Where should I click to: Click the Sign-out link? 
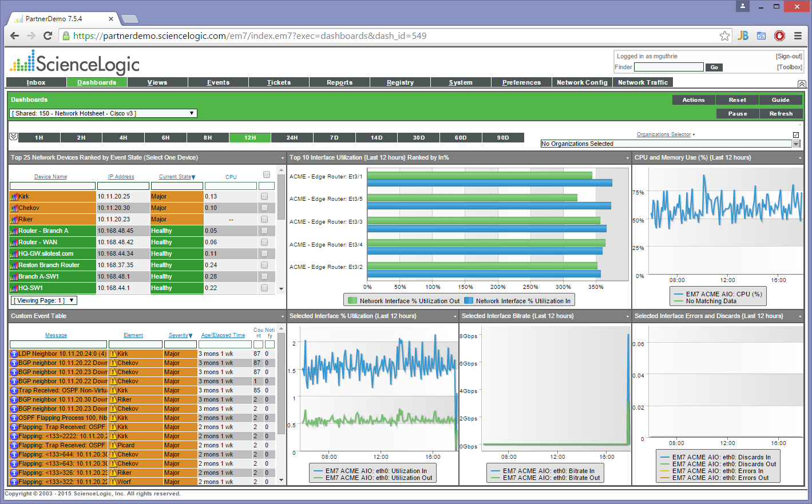tap(789, 56)
